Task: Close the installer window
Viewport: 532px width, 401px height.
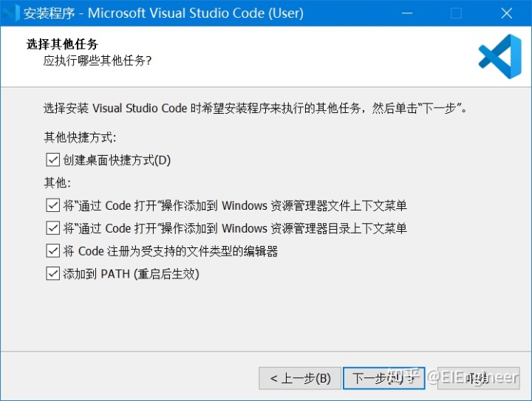Action: [507, 13]
